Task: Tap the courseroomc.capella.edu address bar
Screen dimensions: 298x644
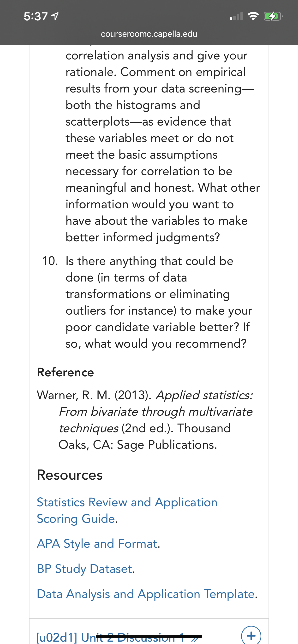Action: (149, 34)
